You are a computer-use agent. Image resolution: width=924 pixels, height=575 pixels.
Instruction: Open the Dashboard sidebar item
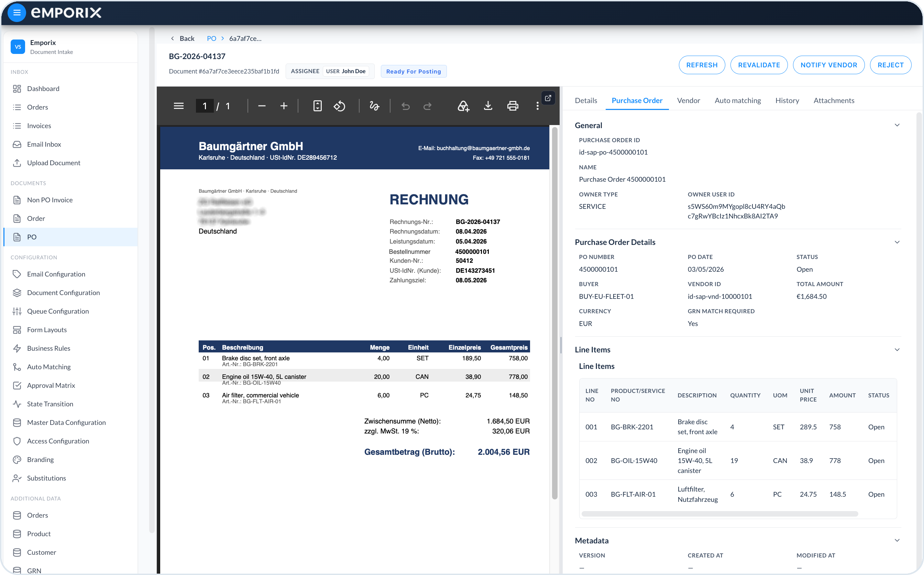pyautogui.click(x=70, y=89)
